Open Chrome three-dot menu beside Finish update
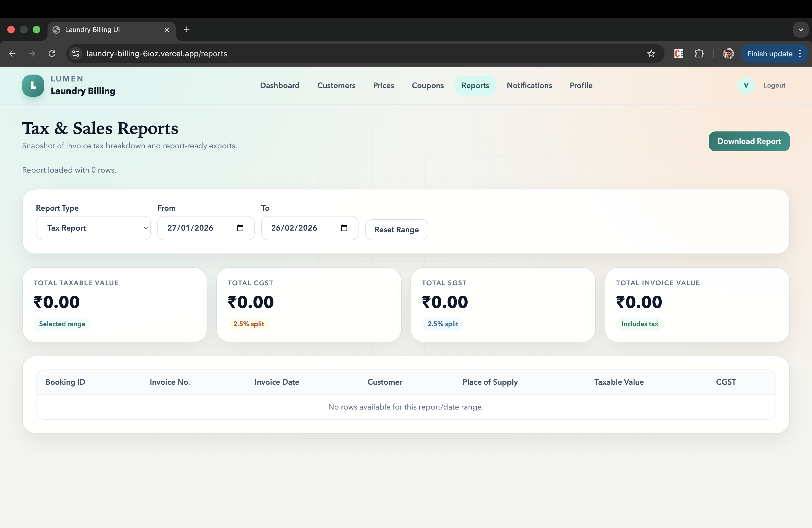This screenshot has width=812, height=528. pyautogui.click(x=800, y=54)
